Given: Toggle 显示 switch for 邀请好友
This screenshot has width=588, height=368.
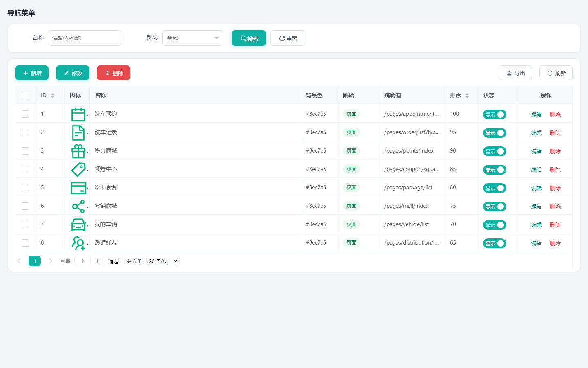Looking at the screenshot, I should (494, 243).
